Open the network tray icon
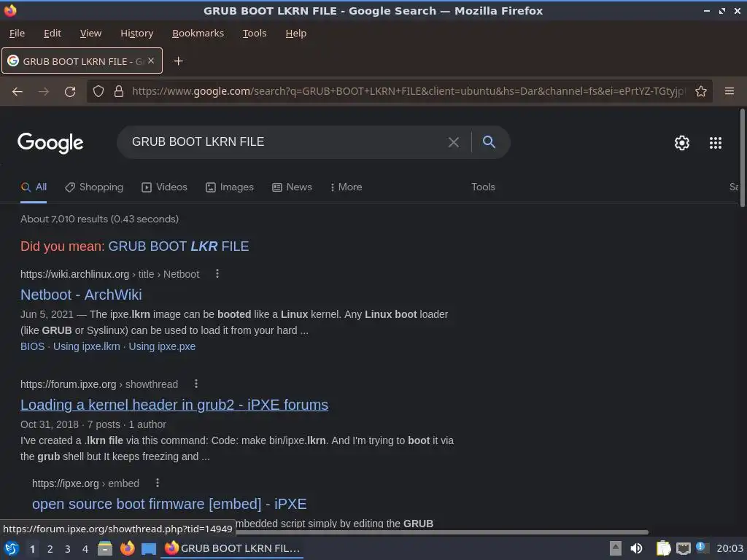Image resolution: width=747 pixels, height=560 pixels. [683, 549]
